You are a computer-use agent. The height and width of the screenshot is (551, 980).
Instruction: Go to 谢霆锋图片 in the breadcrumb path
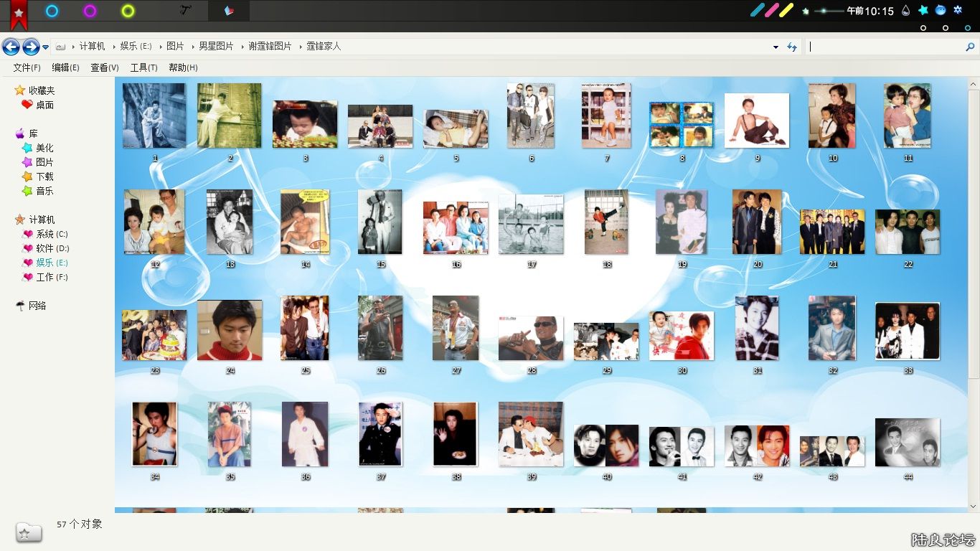(270, 46)
